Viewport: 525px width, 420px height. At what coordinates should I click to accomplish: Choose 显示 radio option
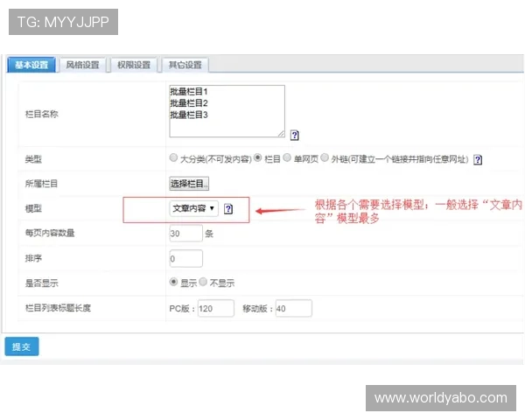(x=173, y=282)
